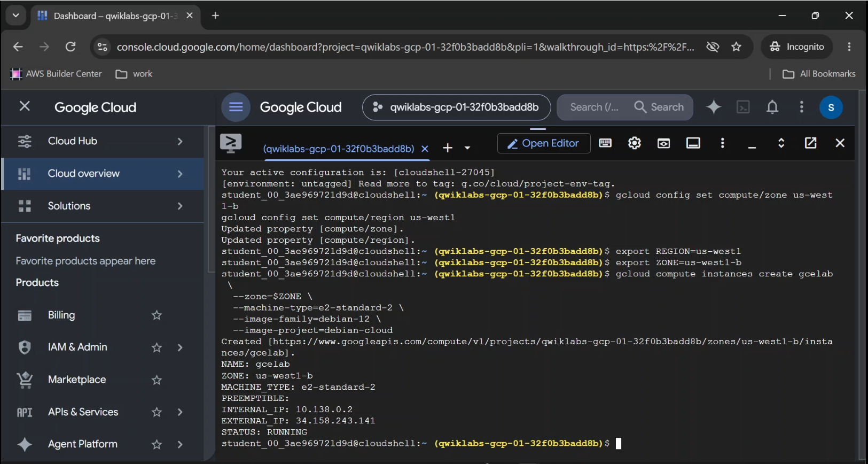The image size is (868, 464).
Task: Click into the Google Cloud search field
Action: point(594,107)
